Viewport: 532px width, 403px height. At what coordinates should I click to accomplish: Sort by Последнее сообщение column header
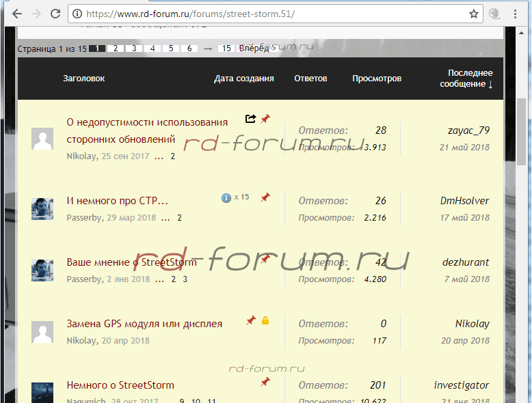(470, 79)
